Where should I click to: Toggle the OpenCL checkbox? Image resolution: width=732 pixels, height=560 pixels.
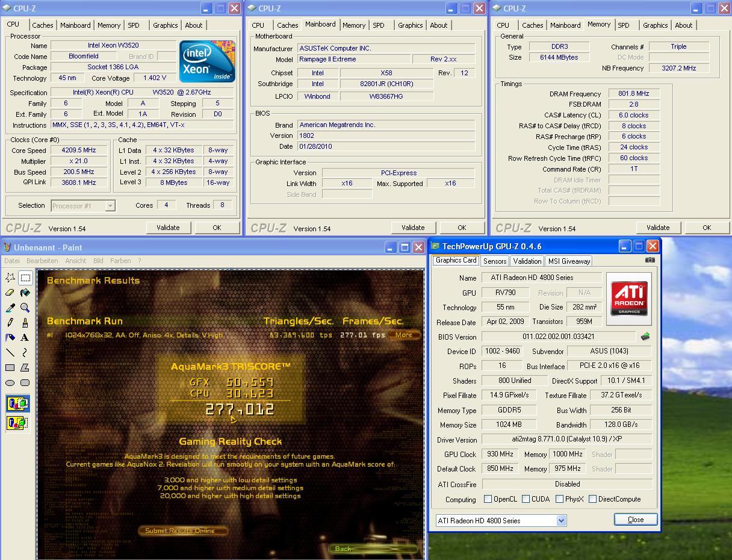point(488,499)
